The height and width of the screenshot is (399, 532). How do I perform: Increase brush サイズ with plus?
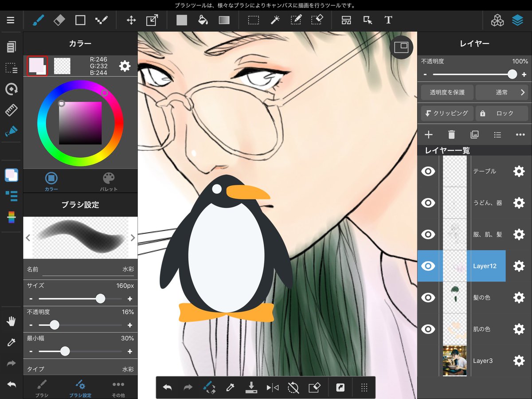(130, 299)
